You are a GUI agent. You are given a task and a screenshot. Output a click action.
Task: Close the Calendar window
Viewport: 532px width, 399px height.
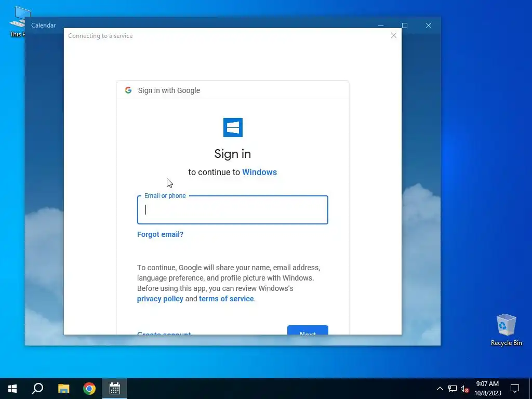(x=429, y=25)
